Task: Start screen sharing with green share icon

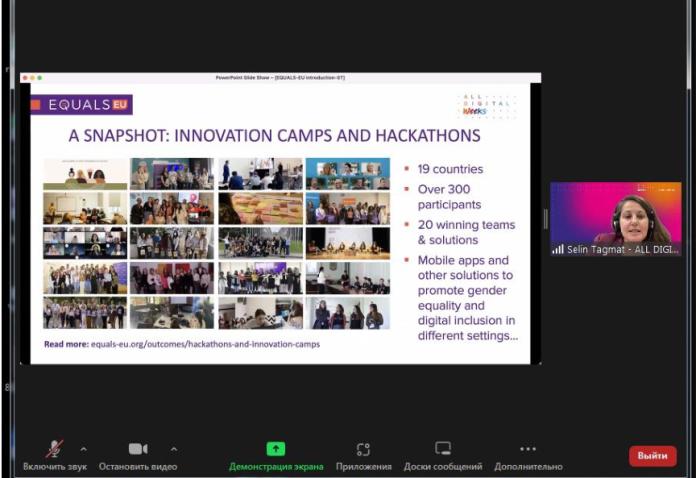Action: [275, 449]
